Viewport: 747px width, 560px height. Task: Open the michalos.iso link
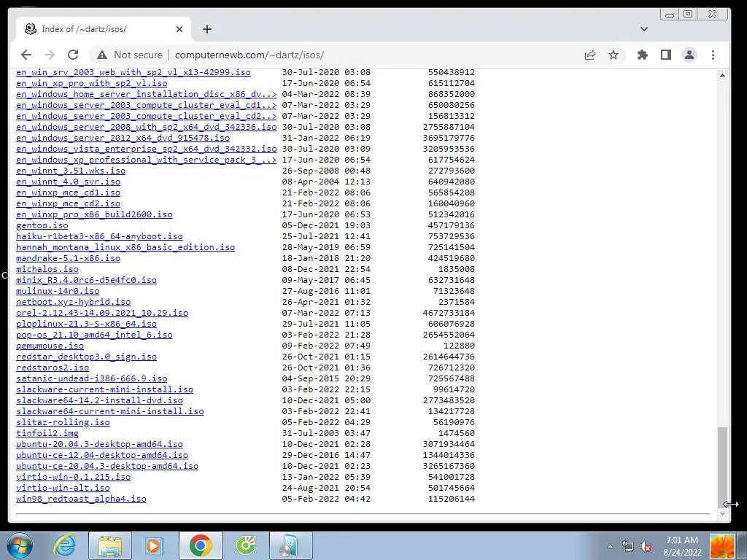pos(47,269)
